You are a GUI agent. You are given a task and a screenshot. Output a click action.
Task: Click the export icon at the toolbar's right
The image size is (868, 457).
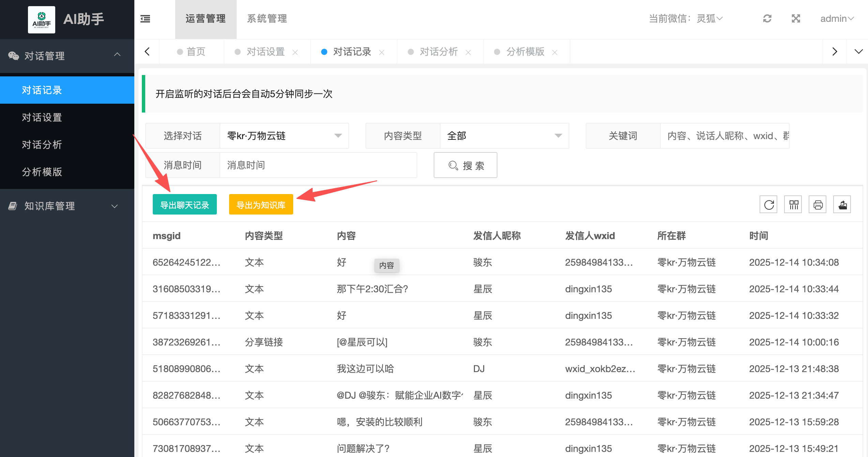point(842,205)
